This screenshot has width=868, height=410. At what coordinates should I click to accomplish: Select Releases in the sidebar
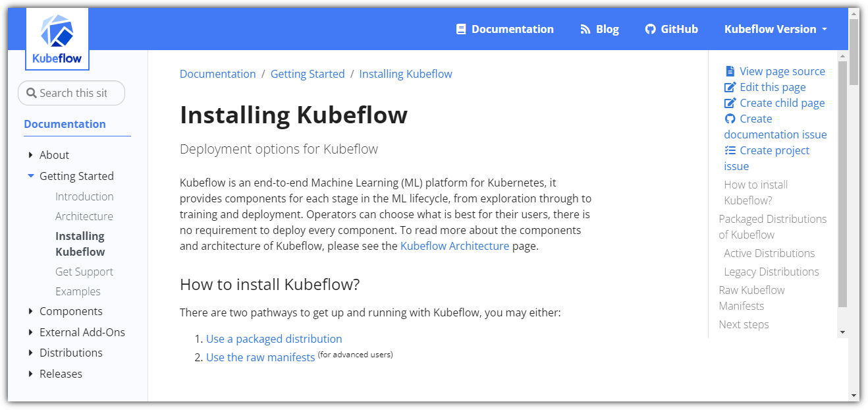point(61,374)
